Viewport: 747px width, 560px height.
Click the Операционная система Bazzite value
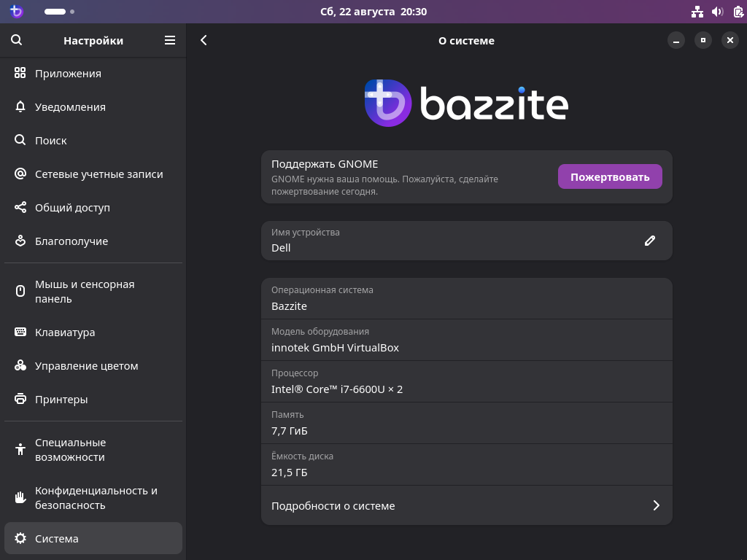(289, 306)
